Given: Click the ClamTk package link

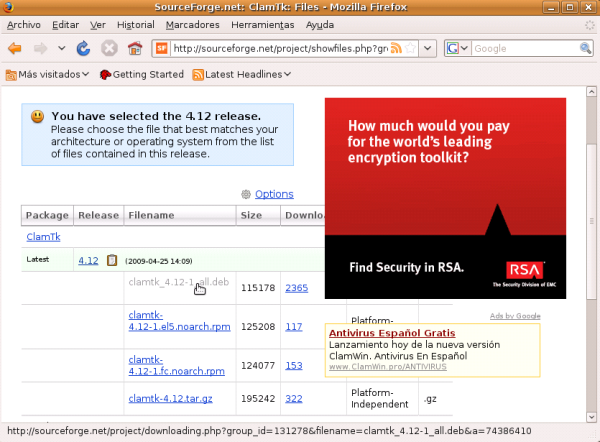Looking at the screenshot, I should 41,237.
